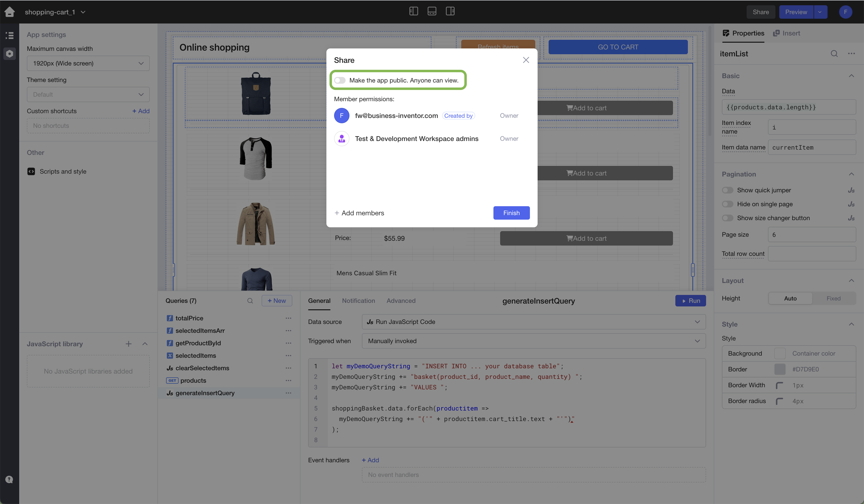Open the Maximum canvas width dropdown

point(88,63)
